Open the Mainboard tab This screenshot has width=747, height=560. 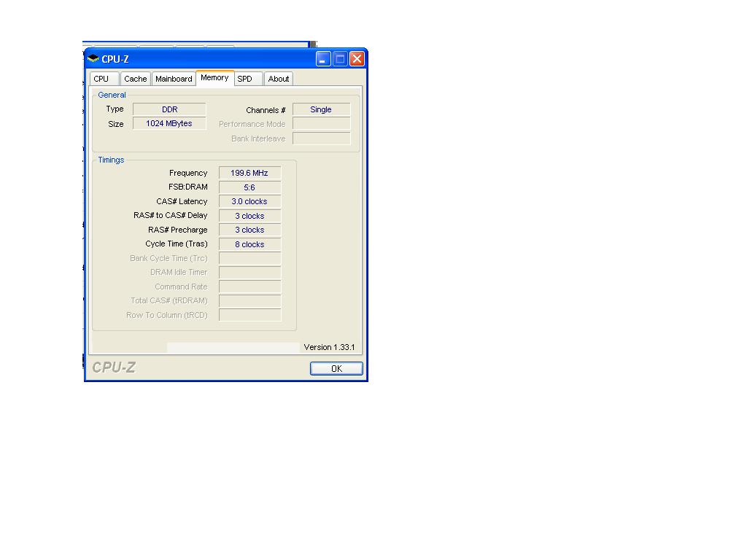click(174, 79)
